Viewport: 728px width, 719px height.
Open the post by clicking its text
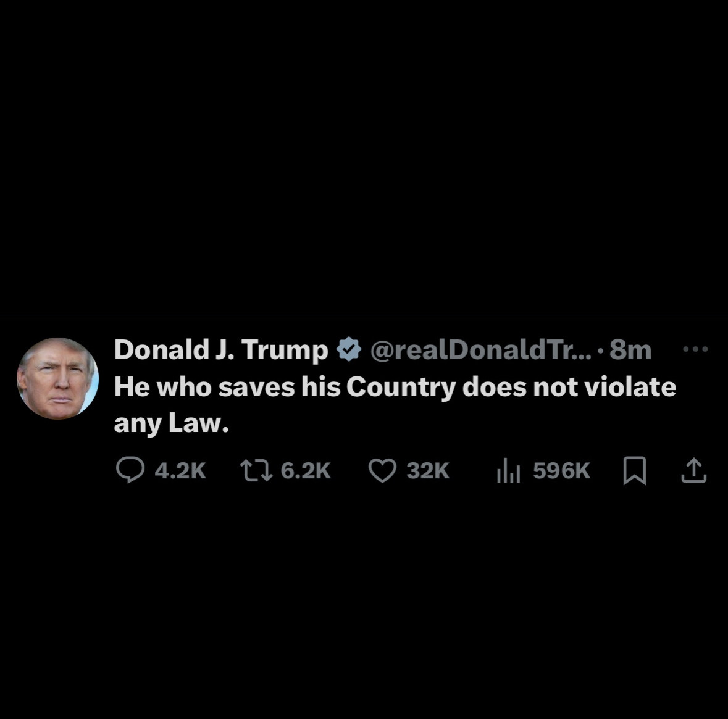[x=395, y=405]
